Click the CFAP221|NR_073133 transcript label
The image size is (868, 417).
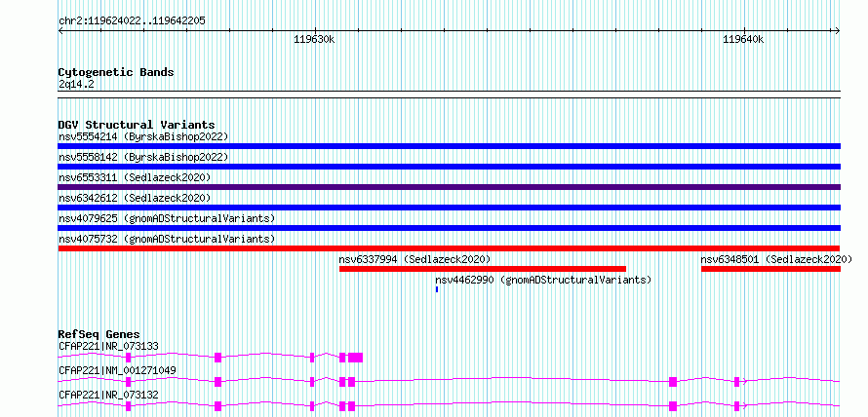(108, 346)
